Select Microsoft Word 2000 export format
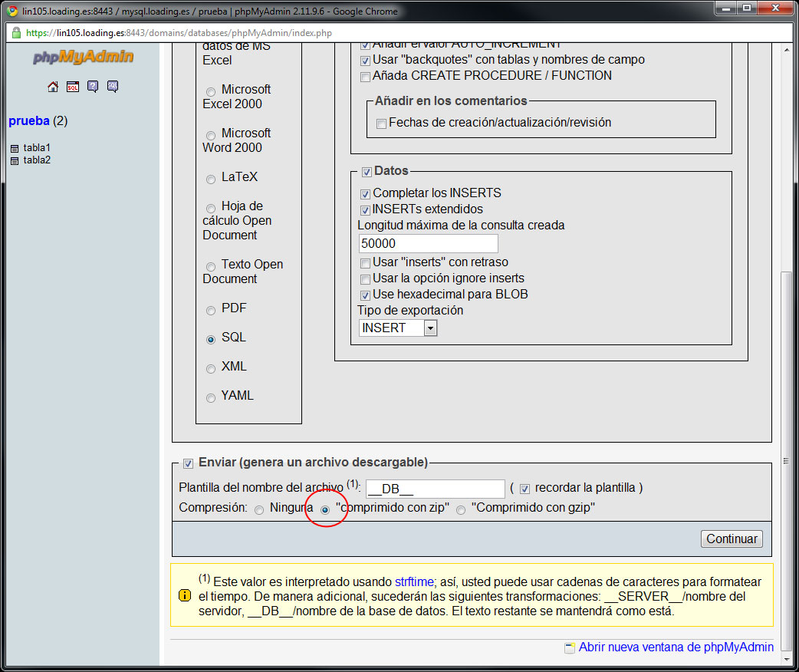Image resolution: width=799 pixels, height=672 pixels. point(210,136)
